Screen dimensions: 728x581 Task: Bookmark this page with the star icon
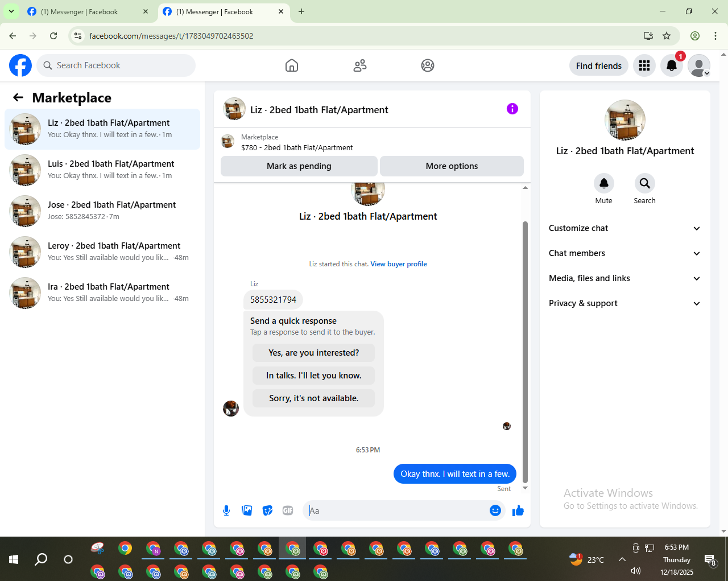pyautogui.click(x=667, y=36)
